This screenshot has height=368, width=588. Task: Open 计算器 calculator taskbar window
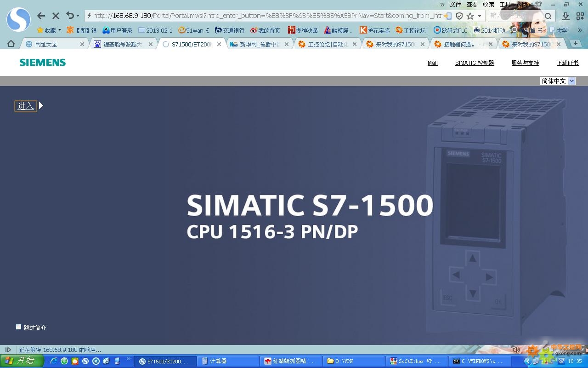click(x=228, y=361)
